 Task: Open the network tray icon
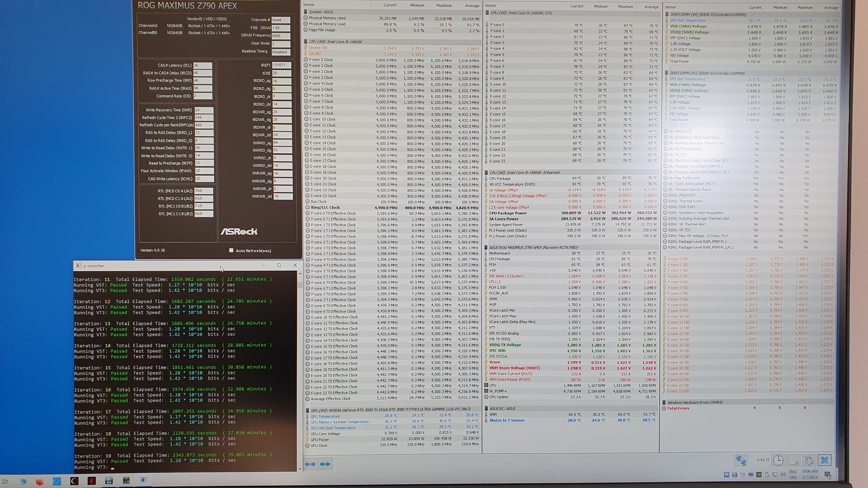pyautogui.click(x=775, y=474)
